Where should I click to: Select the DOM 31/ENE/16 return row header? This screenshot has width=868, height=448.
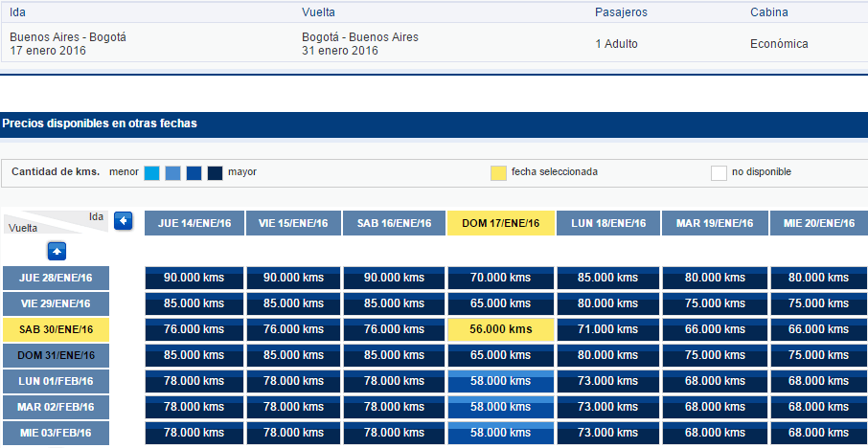[x=56, y=355]
